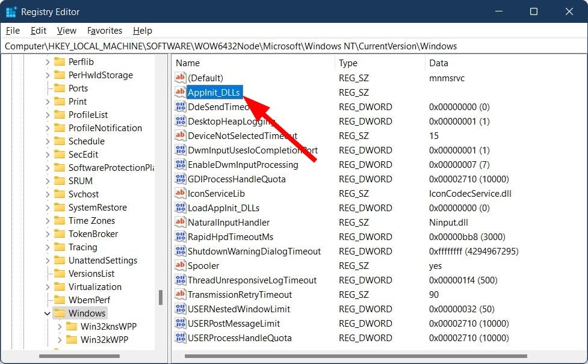
Task: Click the values pane horizontal scrollbar
Action: [356, 356]
